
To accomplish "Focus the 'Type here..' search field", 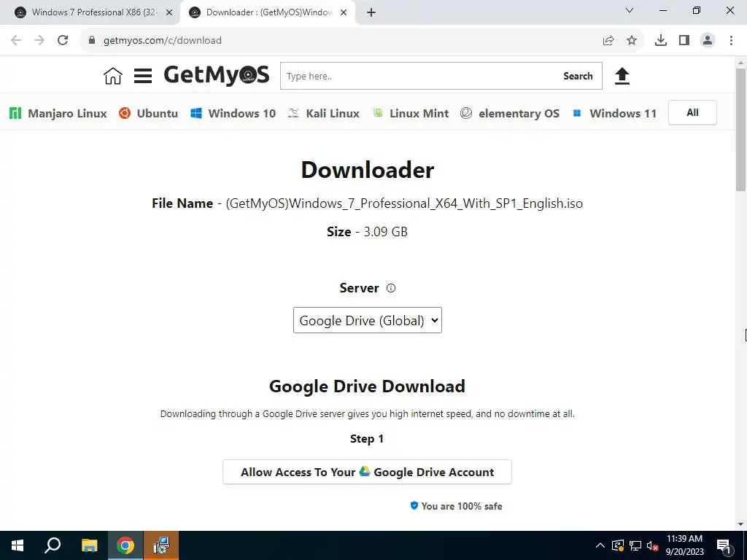I will click(419, 76).
